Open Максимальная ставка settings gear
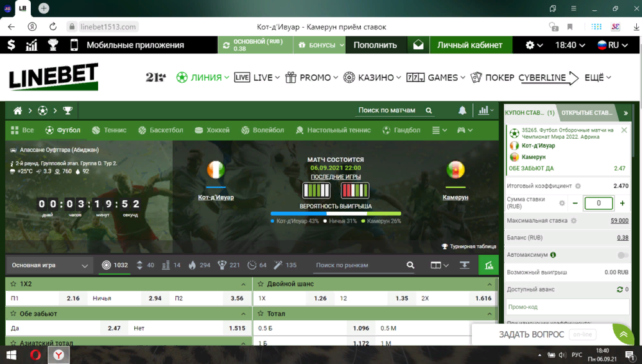 pos(573,221)
